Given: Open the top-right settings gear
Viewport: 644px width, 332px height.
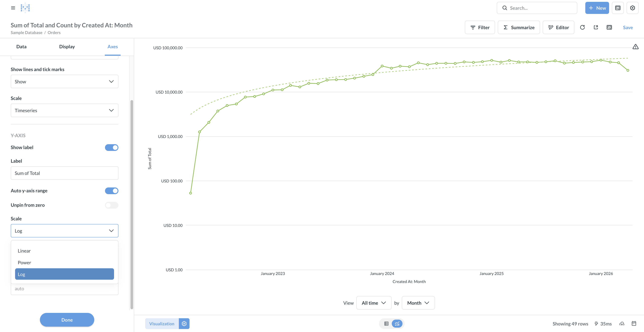Looking at the screenshot, I should pos(632,8).
